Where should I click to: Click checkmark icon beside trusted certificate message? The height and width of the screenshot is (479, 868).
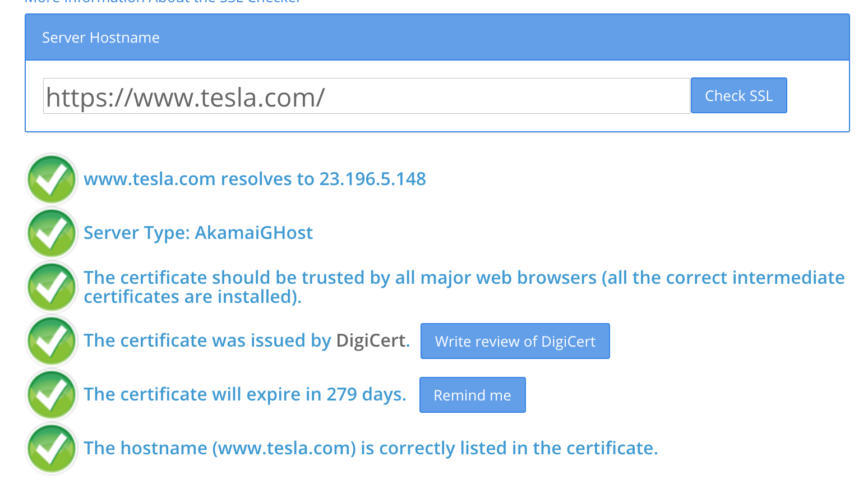pyautogui.click(x=52, y=287)
